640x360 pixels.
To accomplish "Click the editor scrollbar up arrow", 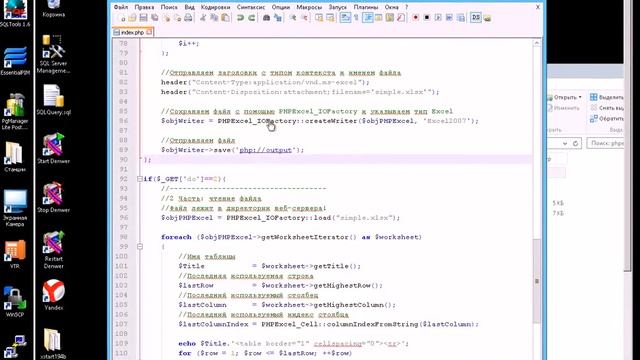I will click(537, 43).
